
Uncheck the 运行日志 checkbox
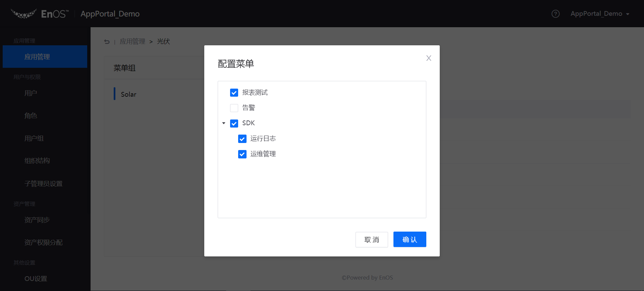(242, 139)
